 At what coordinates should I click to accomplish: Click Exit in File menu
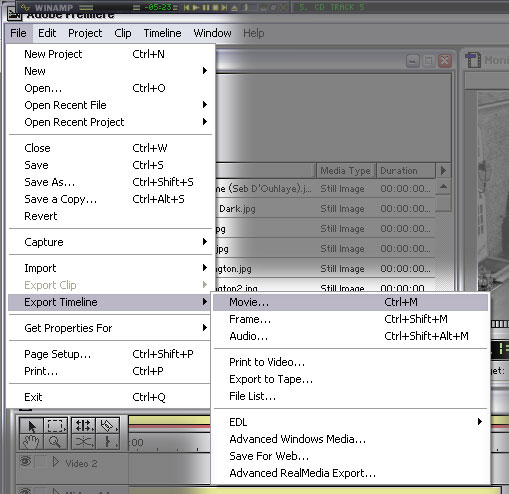pyautogui.click(x=110, y=397)
